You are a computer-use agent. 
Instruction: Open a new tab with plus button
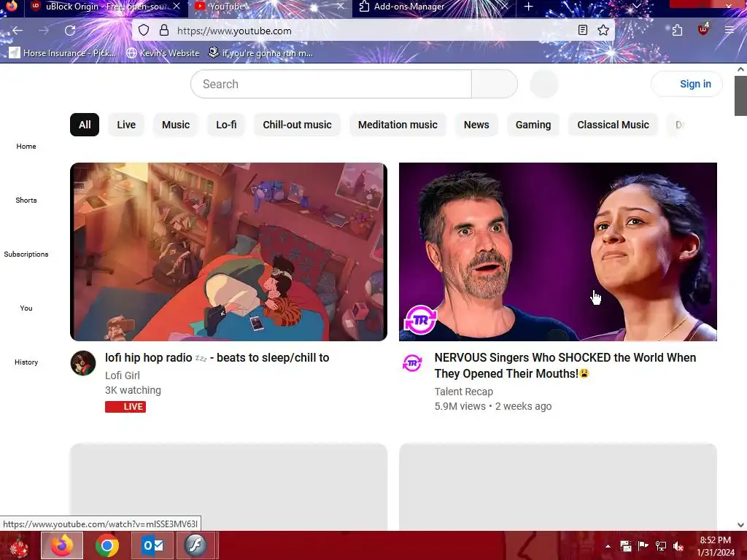(x=528, y=7)
